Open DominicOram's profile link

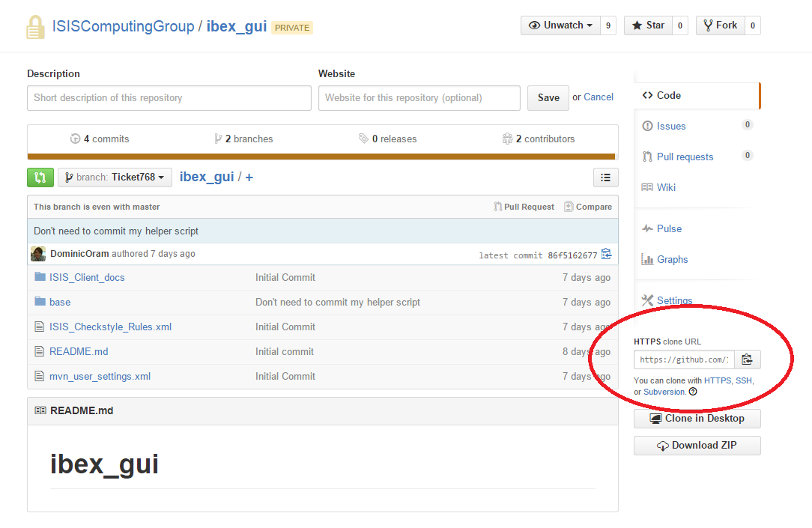pos(79,254)
